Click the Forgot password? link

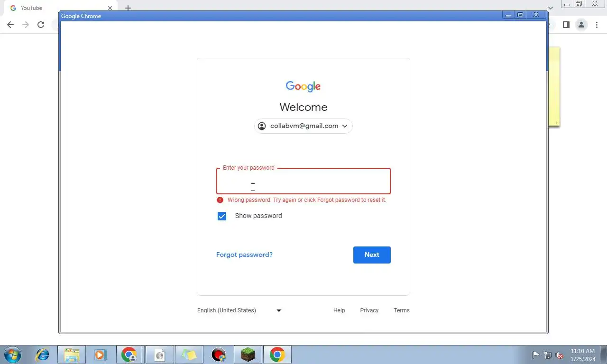pos(244,255)
